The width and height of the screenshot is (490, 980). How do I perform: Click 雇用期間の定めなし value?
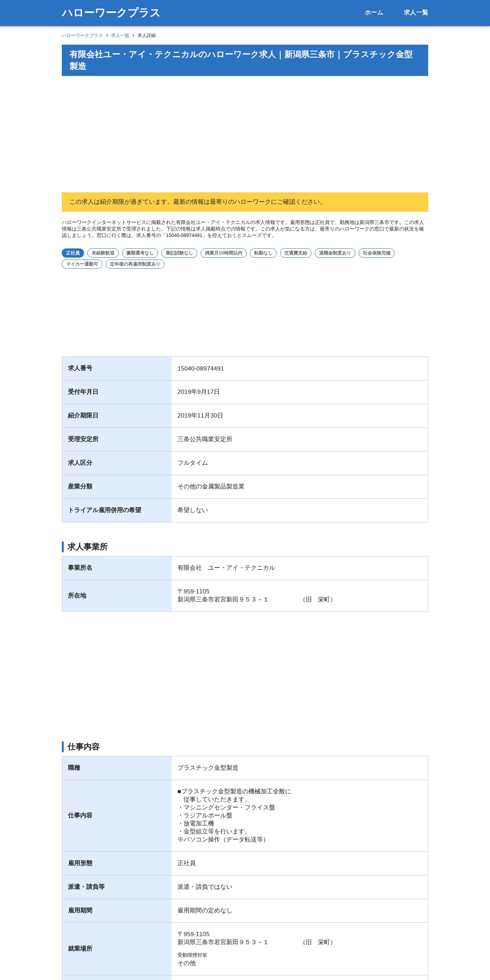205,911
